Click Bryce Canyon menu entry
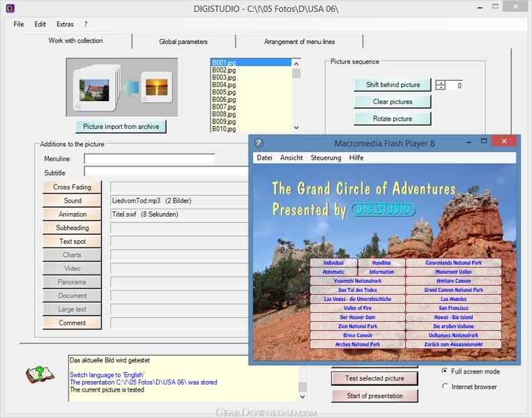The height and width of the screenshot is (418, 532). point(358,335)
